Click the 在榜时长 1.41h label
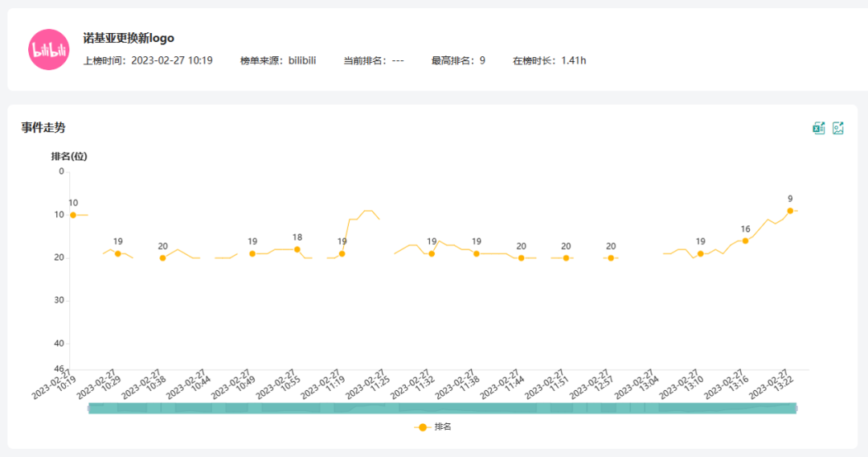868x457 pixels. tap(549, 60)
